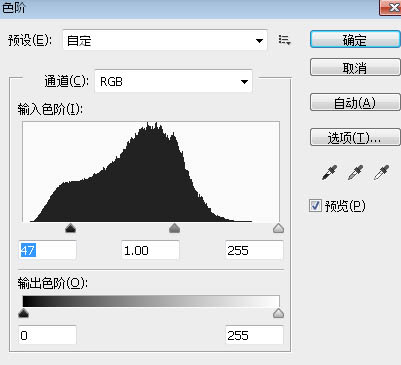Click the midtone field showing 1.00
401x365 pixels.
(x=150, y=250)
